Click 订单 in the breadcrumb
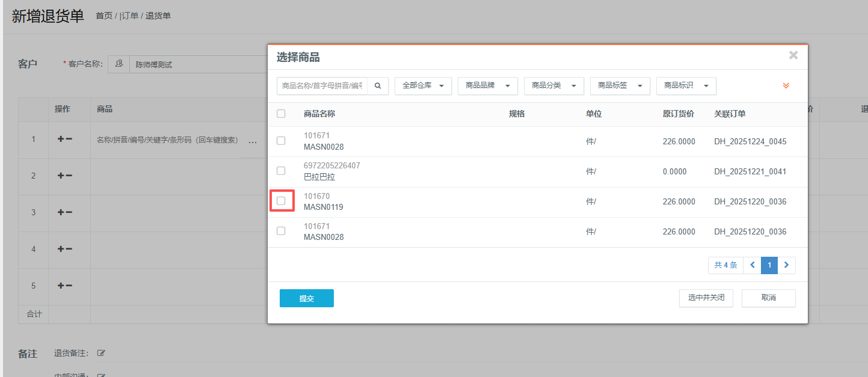868x377 pixels. pyautogui.click(x=129, y=16)
